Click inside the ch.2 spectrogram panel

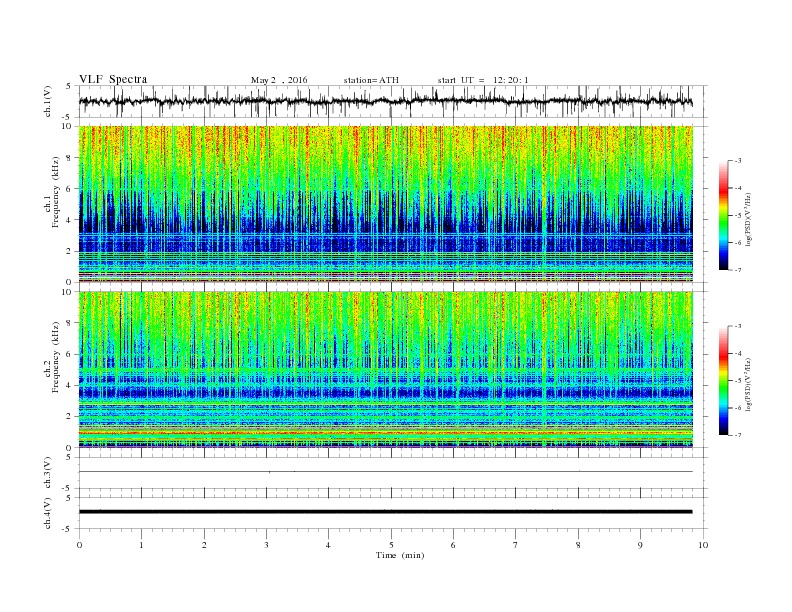point(386,369)
